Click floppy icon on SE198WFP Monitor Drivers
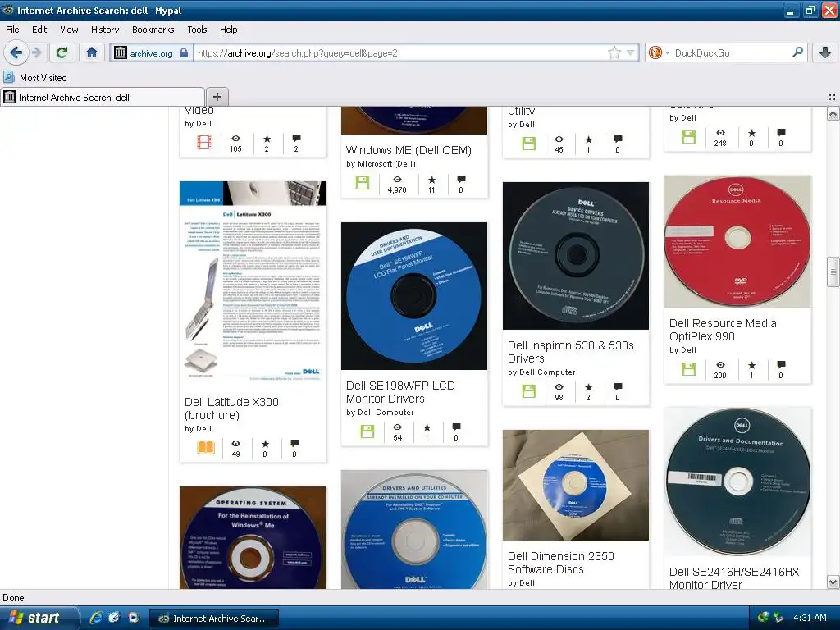The image size is (840, 630). tap(367, 431)
